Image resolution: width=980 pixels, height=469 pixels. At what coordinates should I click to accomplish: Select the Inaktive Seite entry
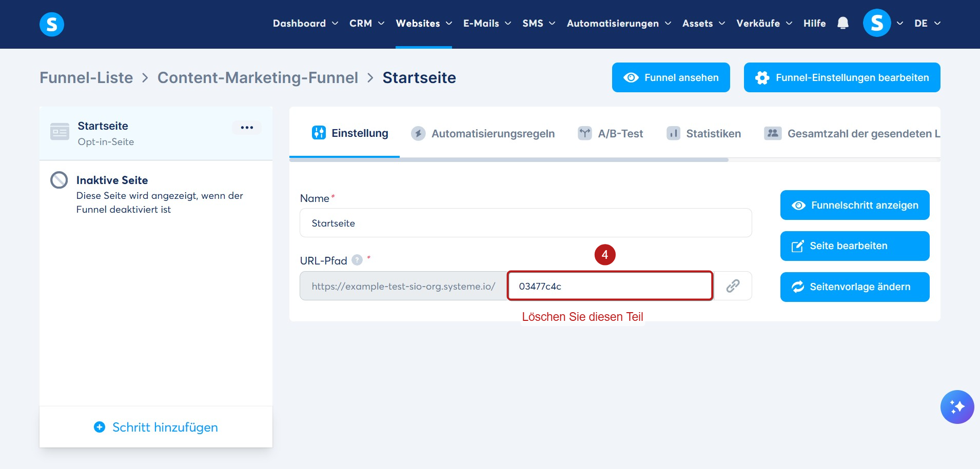(156, 194)
